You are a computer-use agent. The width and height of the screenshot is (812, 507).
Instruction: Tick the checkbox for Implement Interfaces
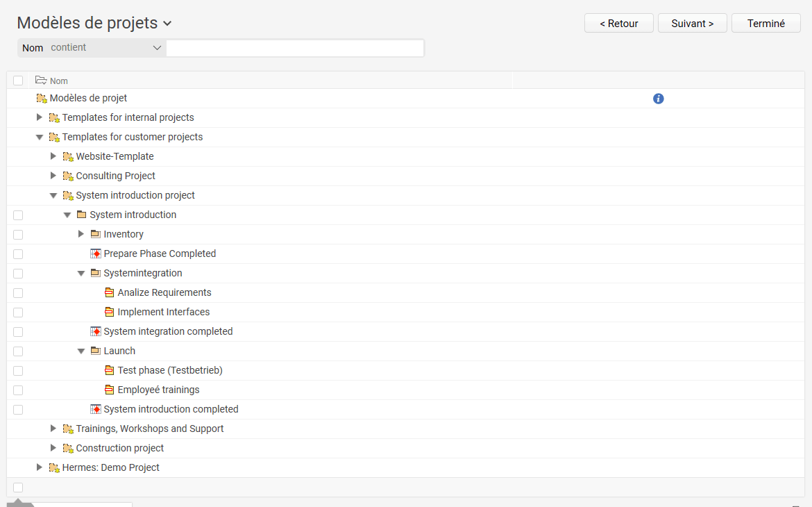tap(18, 313)
